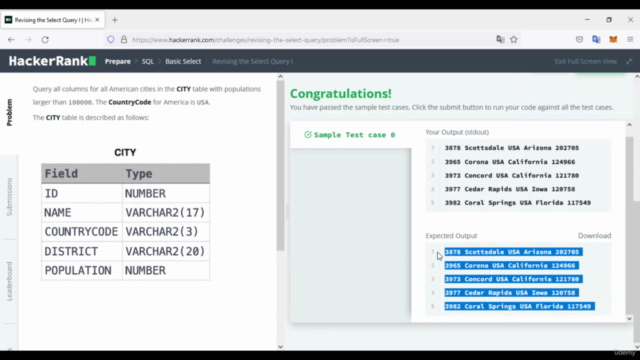Download the expected output
This screenshot has height=360, width=640.
(594, 236)
